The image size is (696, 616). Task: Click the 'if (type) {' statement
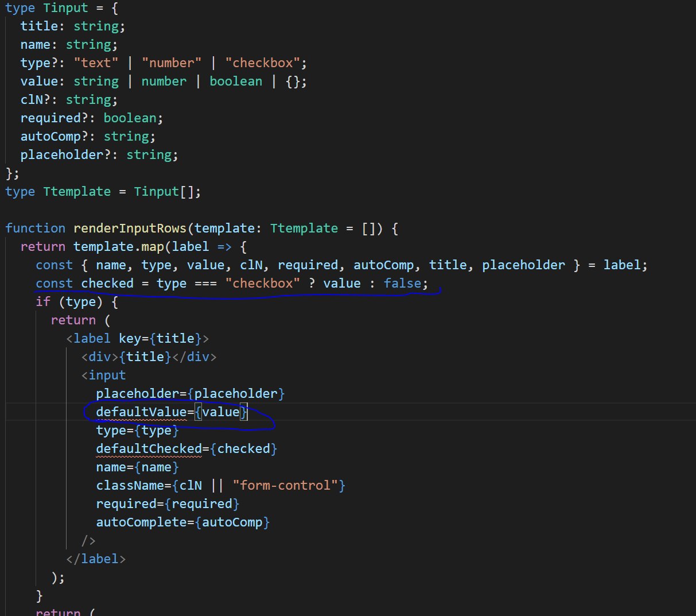pos(77,302)
